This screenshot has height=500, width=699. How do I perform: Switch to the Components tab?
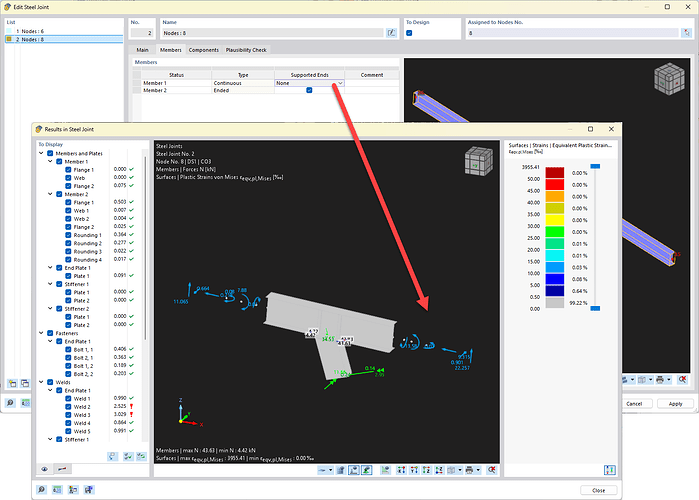point(203,49)
